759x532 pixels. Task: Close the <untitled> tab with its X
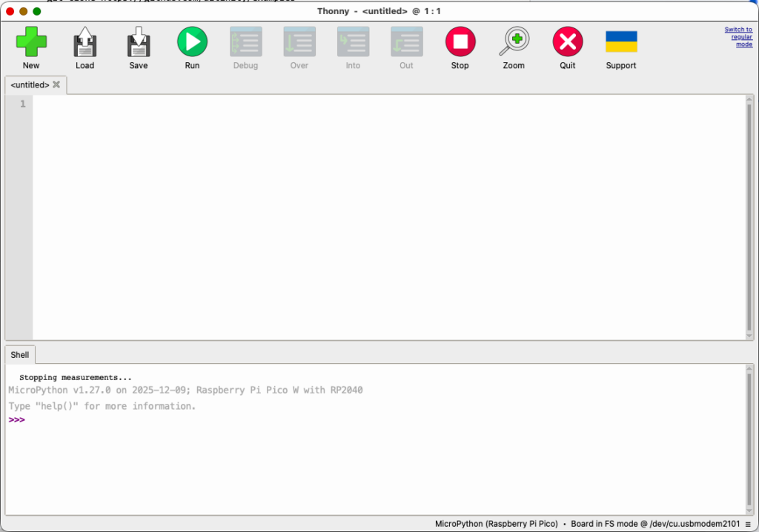click(x=56, y=85)
